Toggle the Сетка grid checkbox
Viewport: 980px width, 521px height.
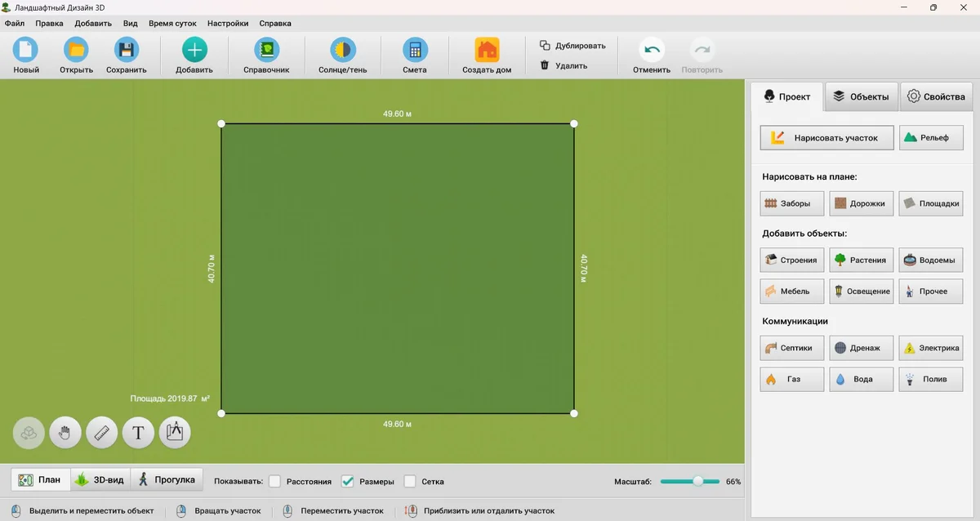pyautogui.click(x=411, y=481)
